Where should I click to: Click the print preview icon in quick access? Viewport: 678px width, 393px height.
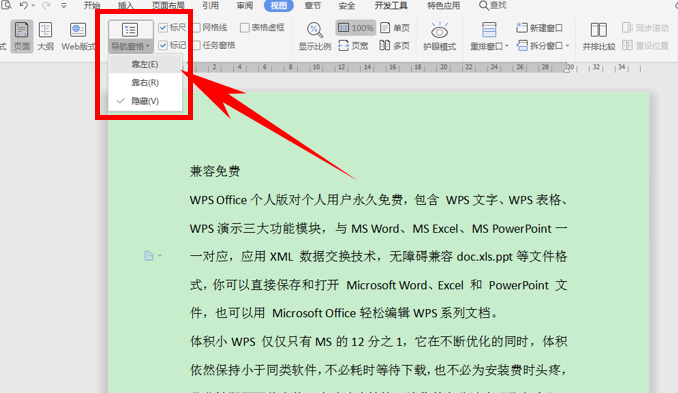(6, 5)
